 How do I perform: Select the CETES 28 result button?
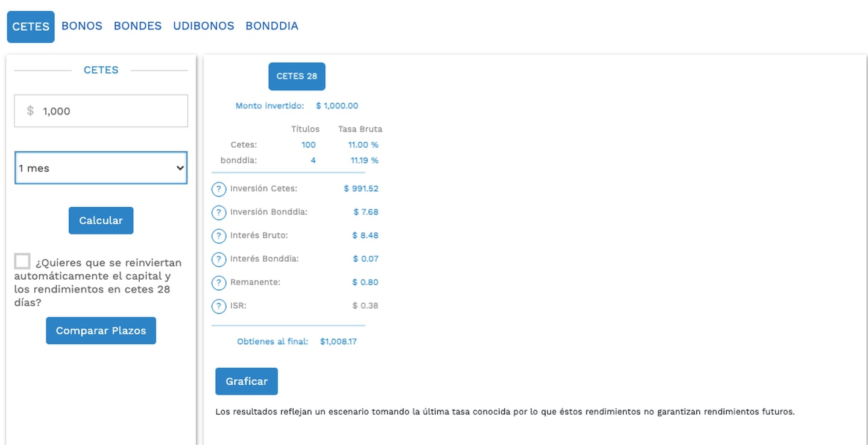coord(297,77)
